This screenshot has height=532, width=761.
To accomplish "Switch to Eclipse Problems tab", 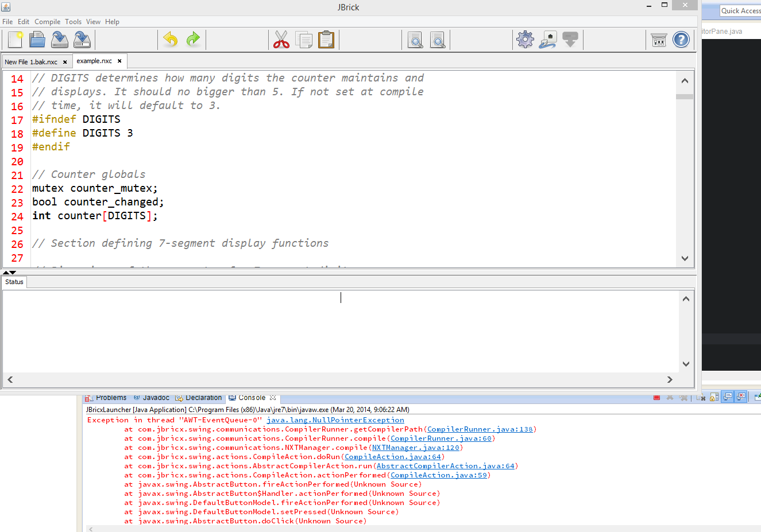I will coord(106,398).
